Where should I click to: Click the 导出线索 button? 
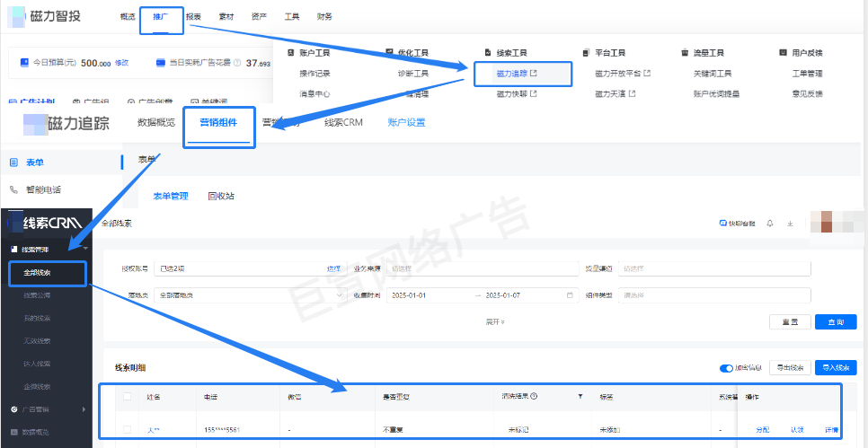(790, 368)
